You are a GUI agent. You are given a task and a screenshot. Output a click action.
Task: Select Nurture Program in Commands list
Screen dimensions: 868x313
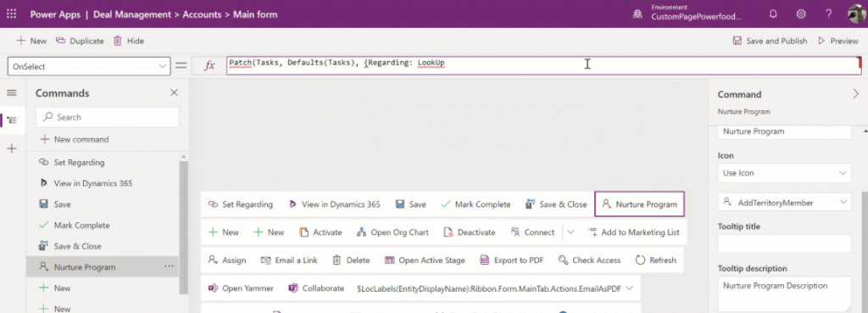pos(103,267)
